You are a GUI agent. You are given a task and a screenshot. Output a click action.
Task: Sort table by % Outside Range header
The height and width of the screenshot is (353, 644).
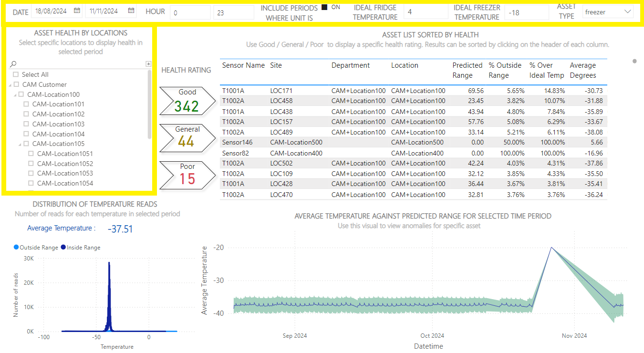pos(506,70)
